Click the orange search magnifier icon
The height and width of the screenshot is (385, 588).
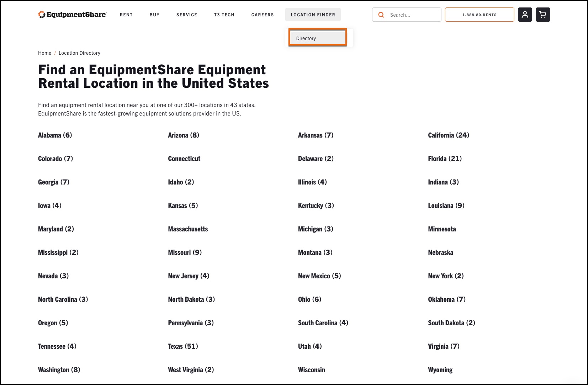[x=381, y=15]
